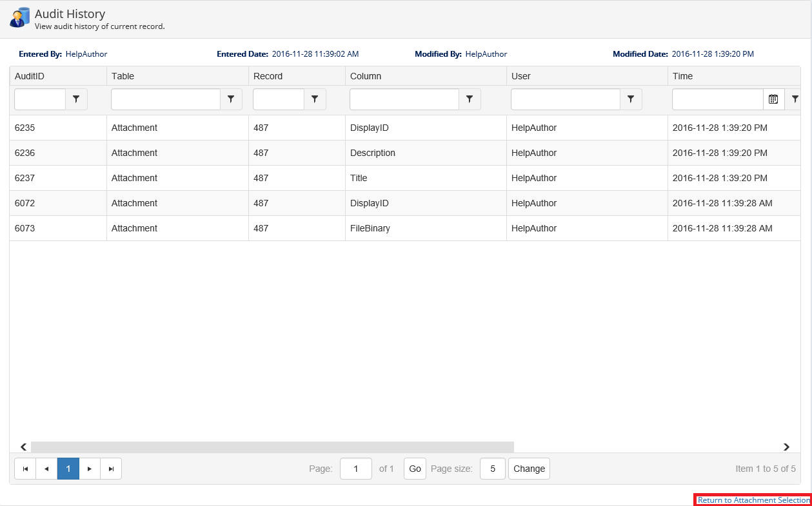
Task: Jump to the last page of results
Action: 111,469
